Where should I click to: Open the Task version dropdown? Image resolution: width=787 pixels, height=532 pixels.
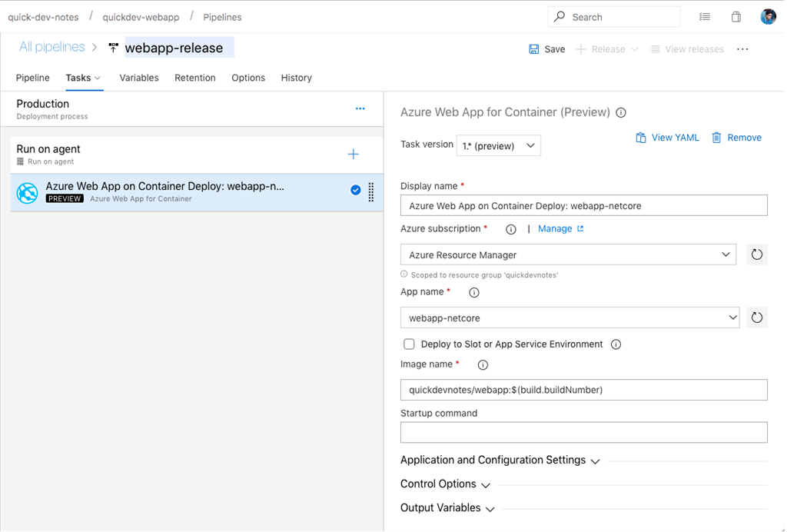(498, 145)
